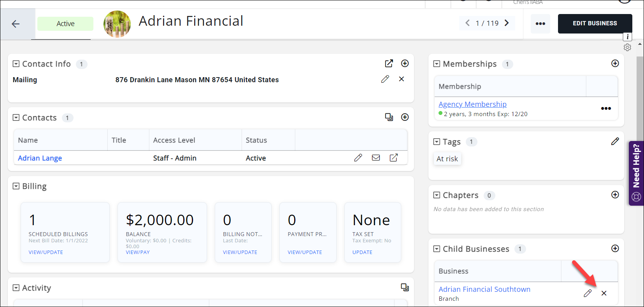Image resolution: width=644 pixels, height=307 pixels.
Task: Remove Adrian Financial Southtown child business
Action: 604,293
